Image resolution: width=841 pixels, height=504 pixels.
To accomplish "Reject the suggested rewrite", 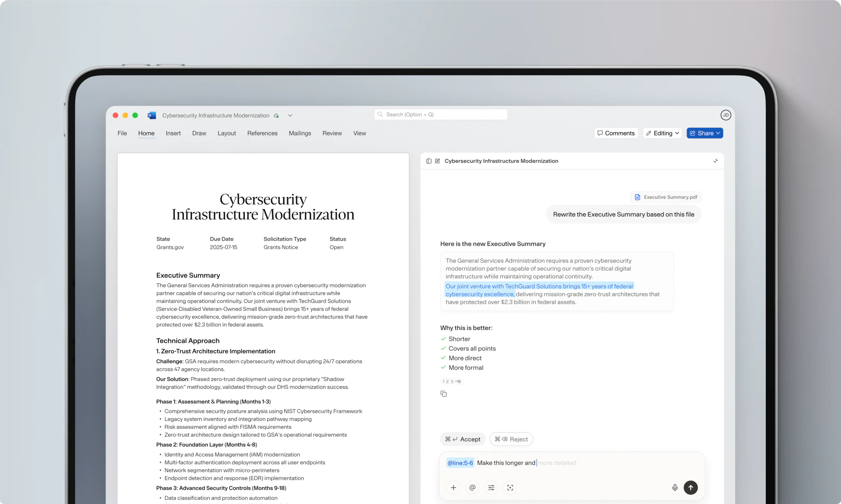I will click(x=511, y=439).
